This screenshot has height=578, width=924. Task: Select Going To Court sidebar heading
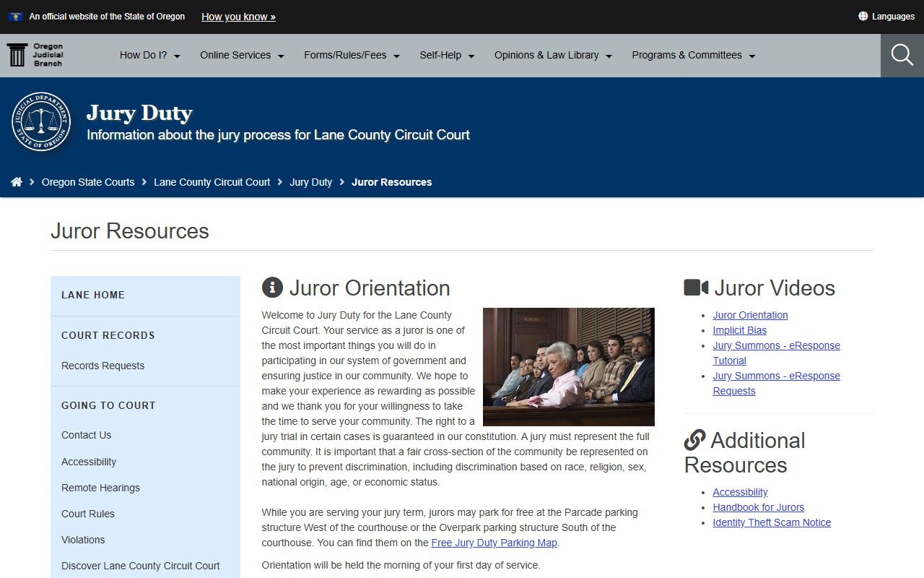click(x=108, y=405)
